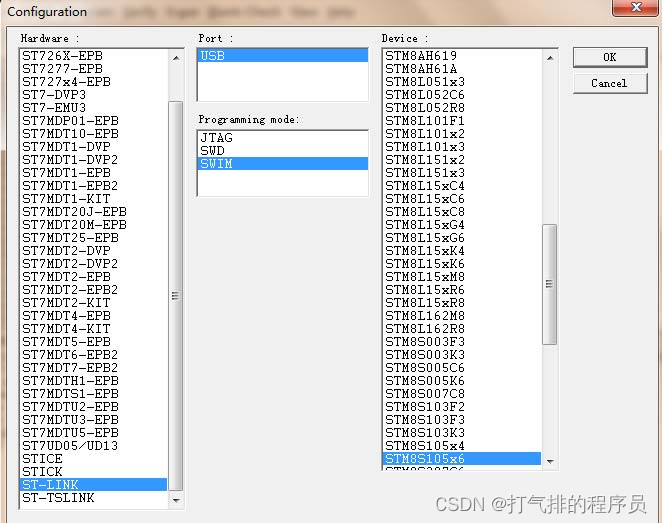Viewport: 662px width, 523px height.
Task: Select ST7MDTU5-EPB hardware entry
Action: tap(94, 433)
